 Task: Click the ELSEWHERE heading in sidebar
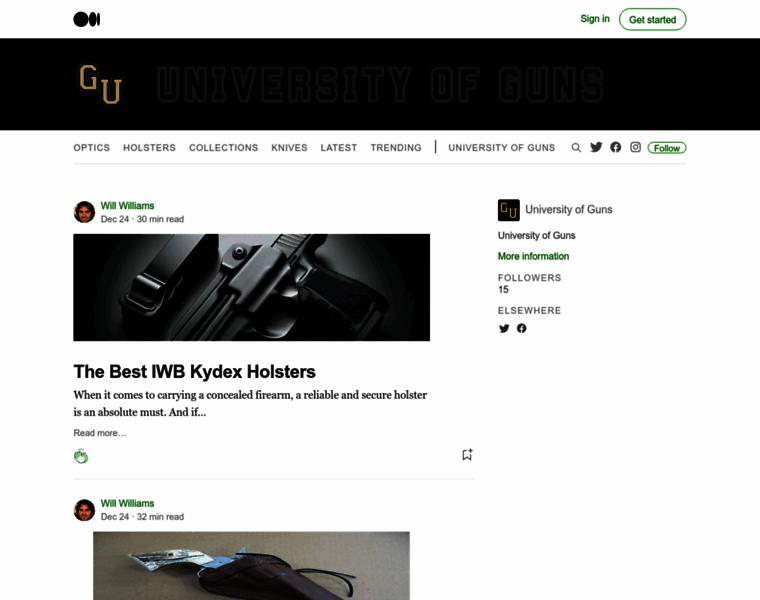(x=529, y=311)
